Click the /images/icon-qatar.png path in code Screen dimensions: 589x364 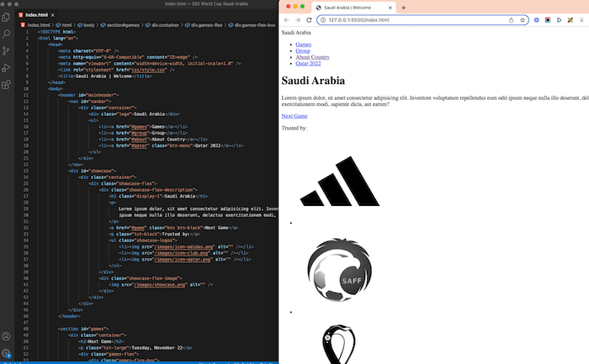(183, 259)
